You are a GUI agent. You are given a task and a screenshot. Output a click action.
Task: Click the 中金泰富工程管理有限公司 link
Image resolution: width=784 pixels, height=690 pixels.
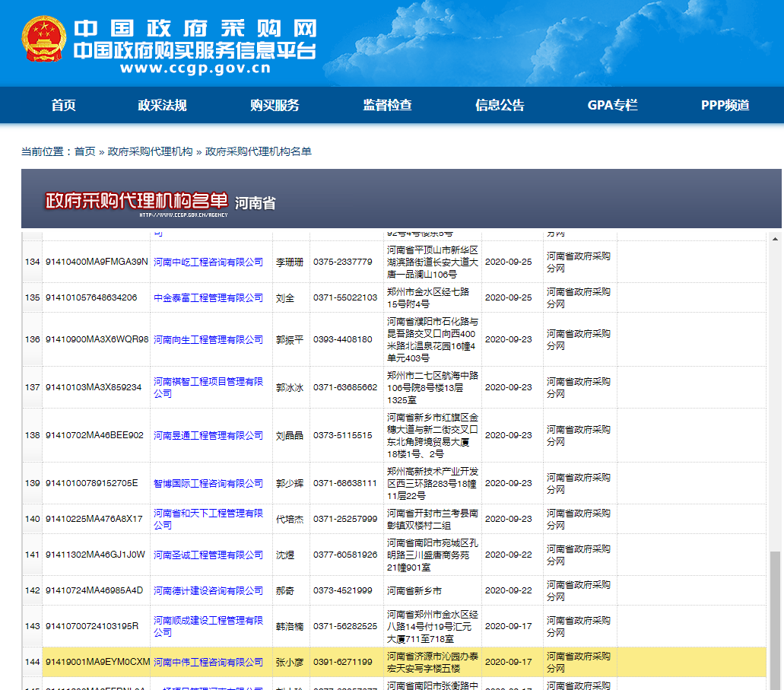pos(208,298)
